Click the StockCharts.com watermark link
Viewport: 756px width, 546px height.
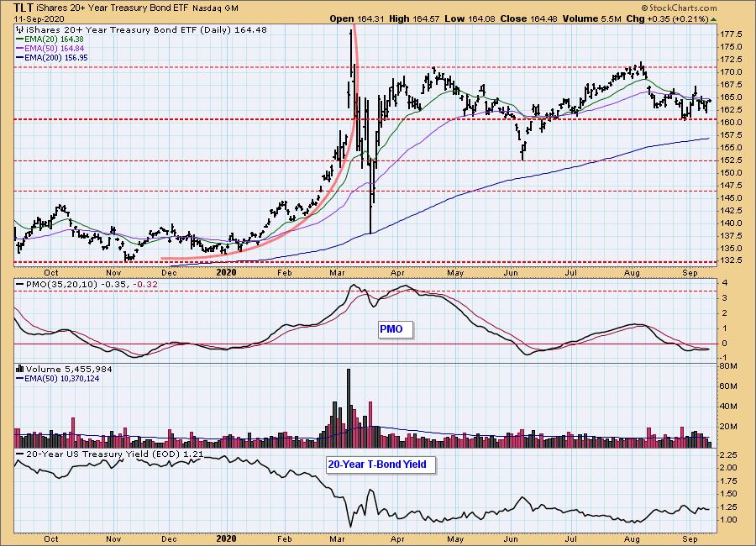679,8
